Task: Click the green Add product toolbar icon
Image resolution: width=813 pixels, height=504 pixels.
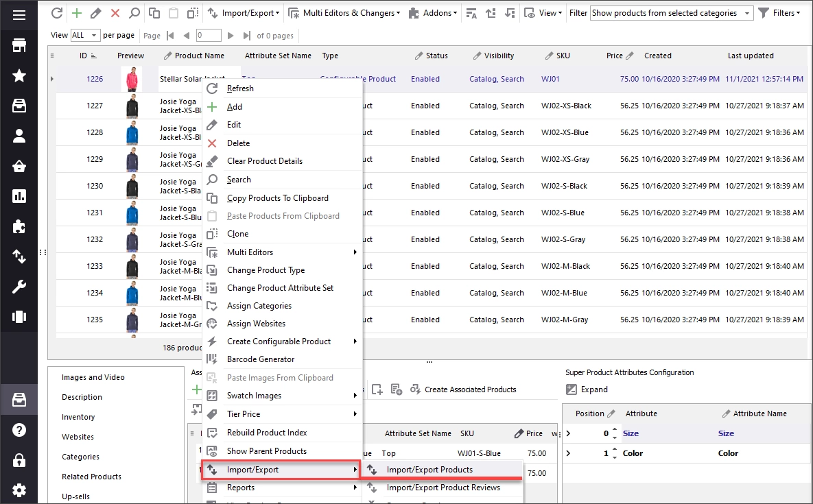Action: tap(77, 13)
